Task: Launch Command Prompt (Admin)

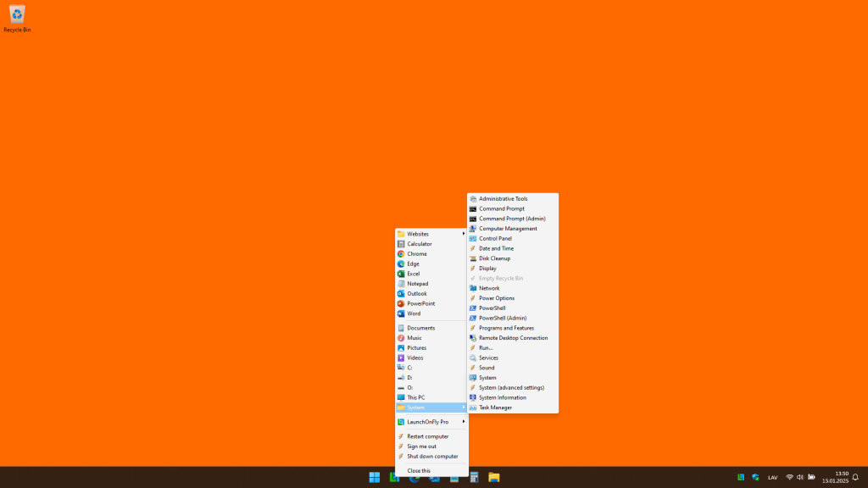Action: [512, 219]
